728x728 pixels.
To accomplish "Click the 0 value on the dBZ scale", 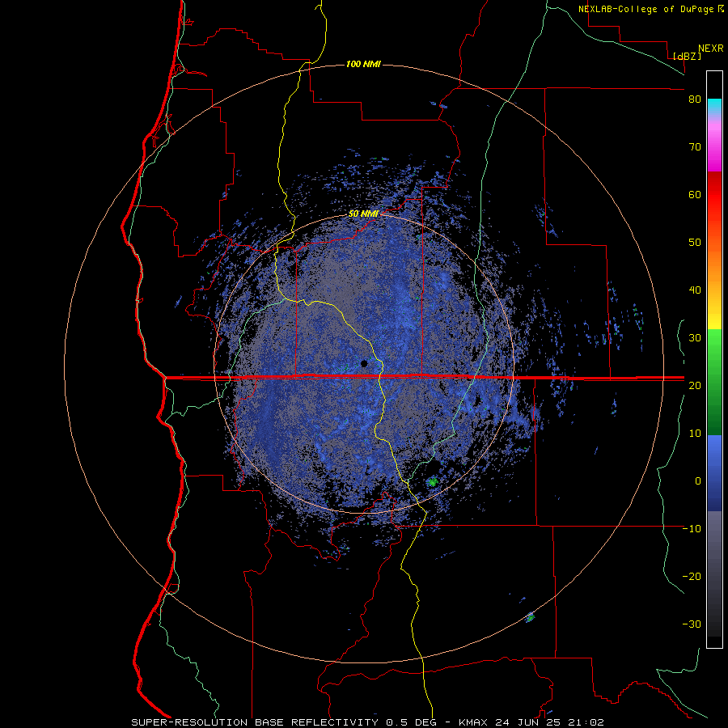I will coord(698,481).
